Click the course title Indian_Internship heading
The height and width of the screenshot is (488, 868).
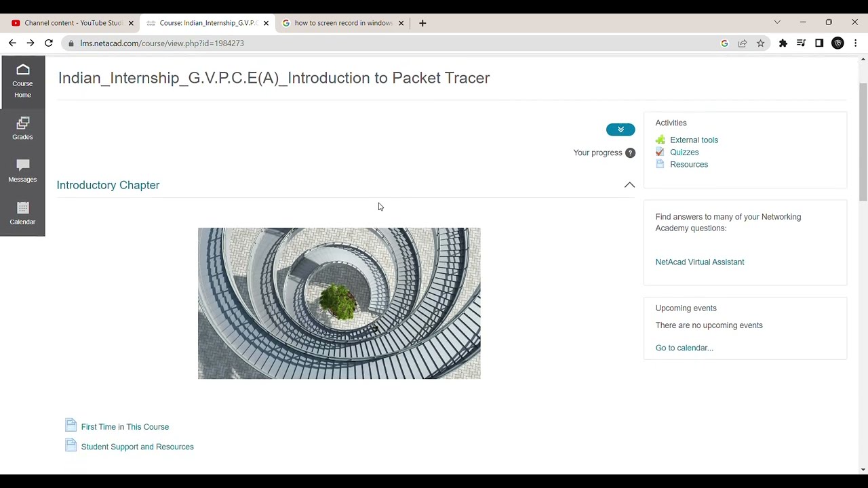point(274,78)
